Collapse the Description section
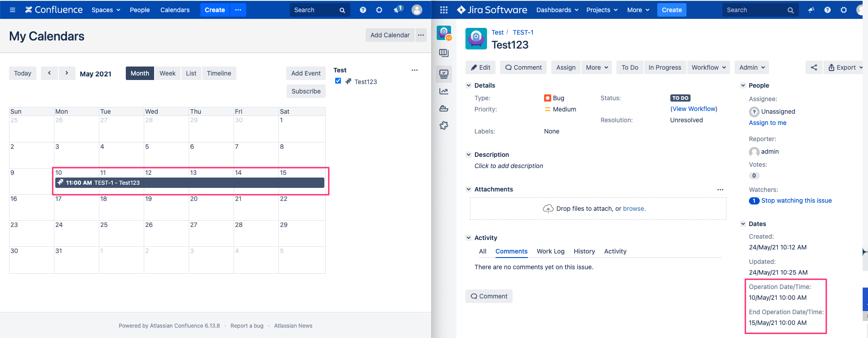Viewport: 868px width, 338px height. coord(469,155)
